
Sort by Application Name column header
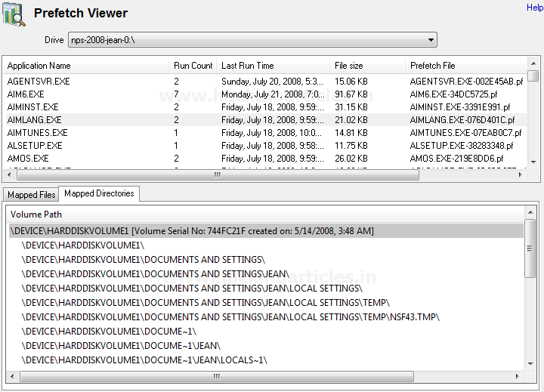tap(39, 66)
